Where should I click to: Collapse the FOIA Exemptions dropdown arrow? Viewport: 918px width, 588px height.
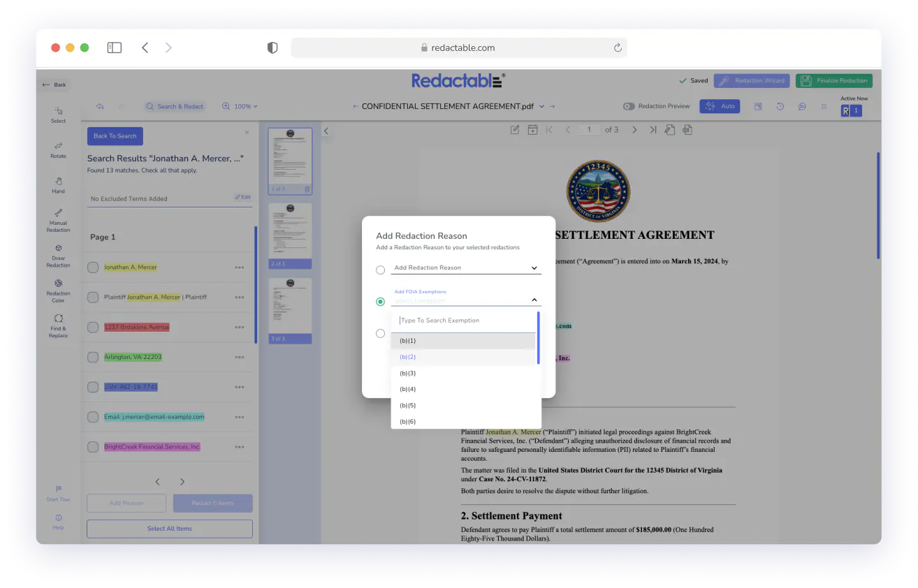point(534,300)
